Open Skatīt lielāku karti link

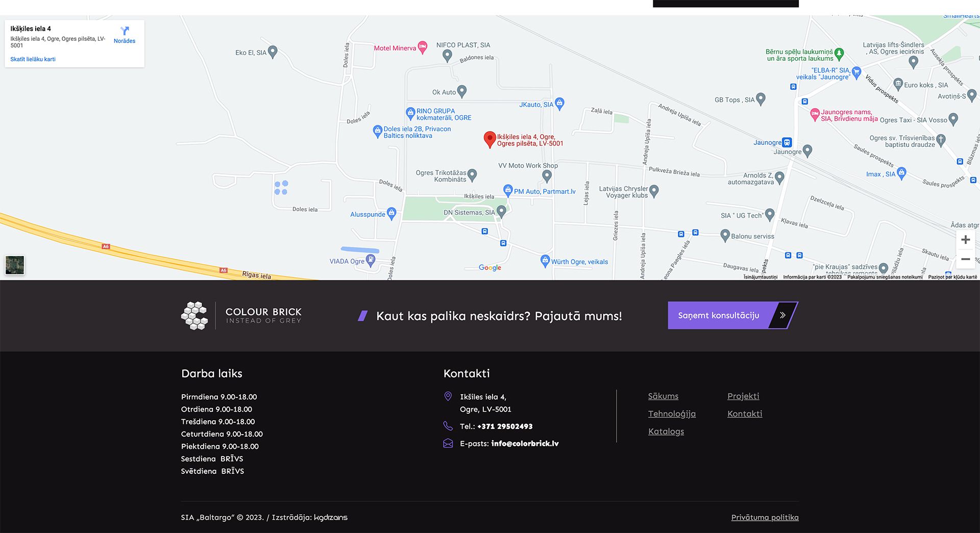[33, 59]
